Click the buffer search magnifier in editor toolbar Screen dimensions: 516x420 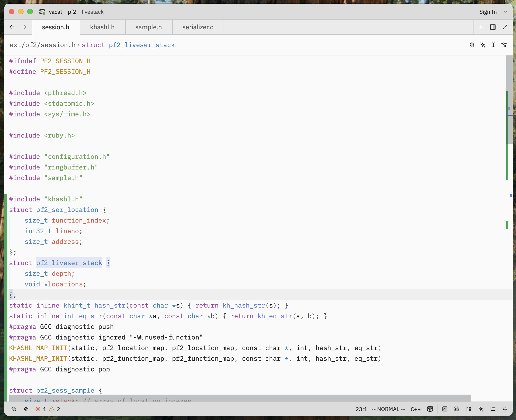[x=472, y=45]
